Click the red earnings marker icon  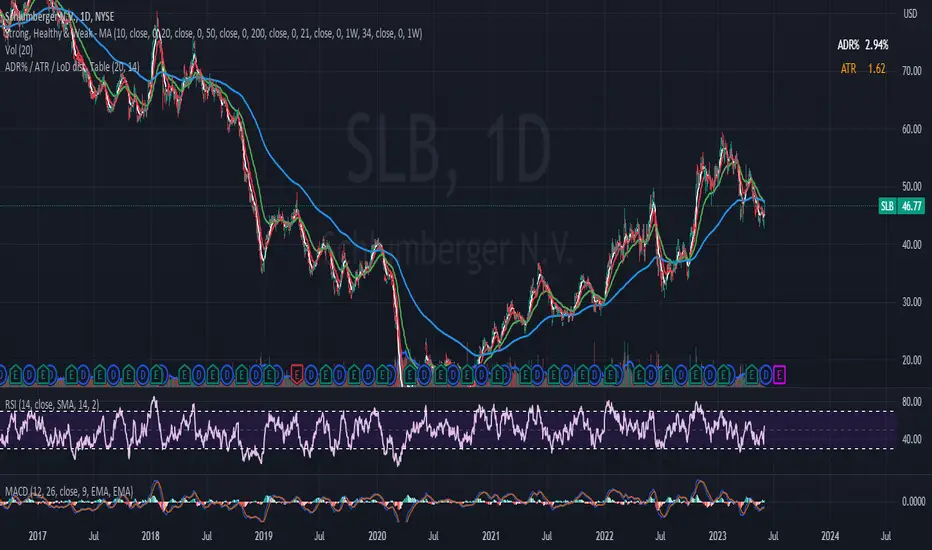point(297,375)
